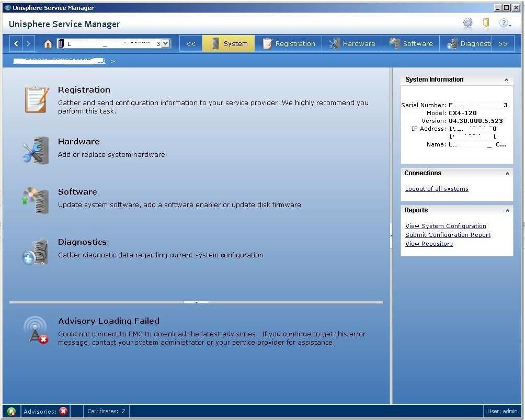The width and height of the screenshot is (525, 420).
Task: Open the home page via house icon
Action: point(48,43)
